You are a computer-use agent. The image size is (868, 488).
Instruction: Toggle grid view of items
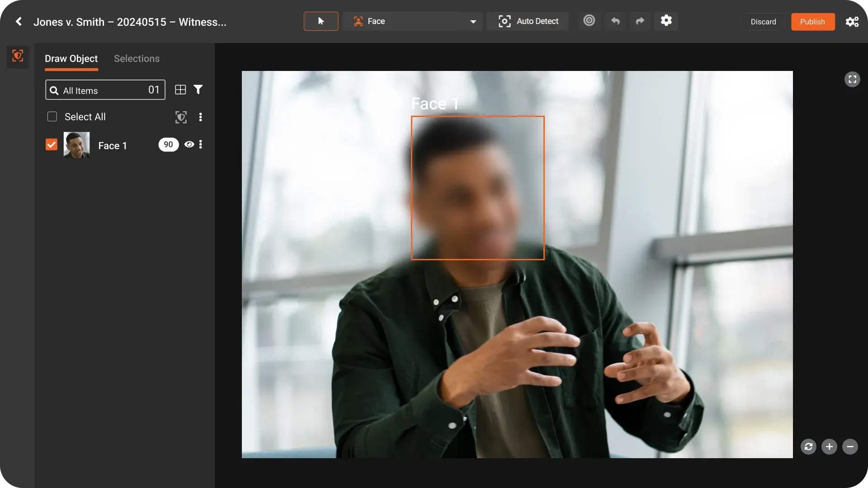pyautogui.click(x=180, y=90)
